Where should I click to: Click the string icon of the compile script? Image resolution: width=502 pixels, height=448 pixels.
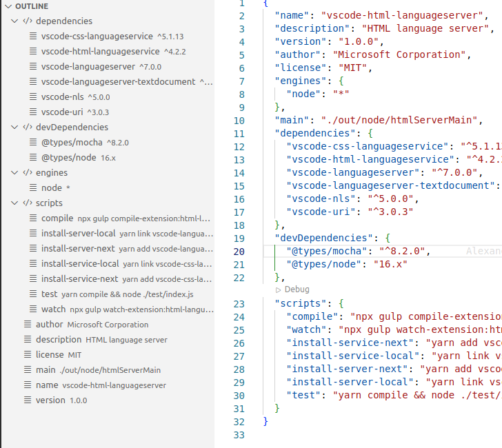[33, 218]
